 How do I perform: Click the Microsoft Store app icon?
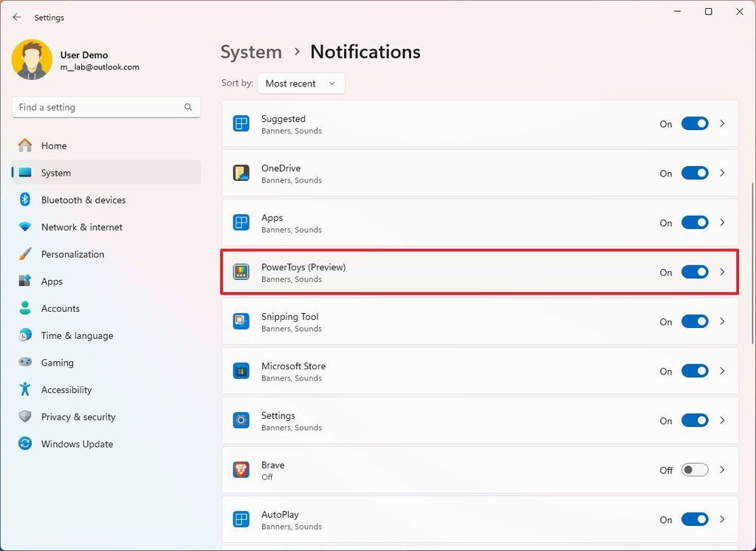tap(240, 371)
